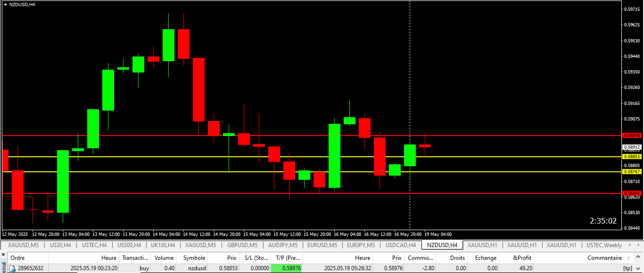Click the Commentaire column header

tap(604, 258)
